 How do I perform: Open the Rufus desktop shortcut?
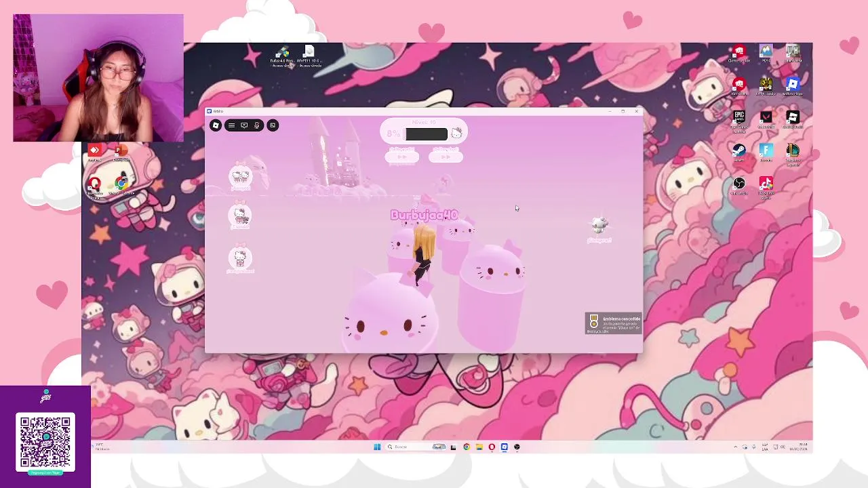[282, 57]
